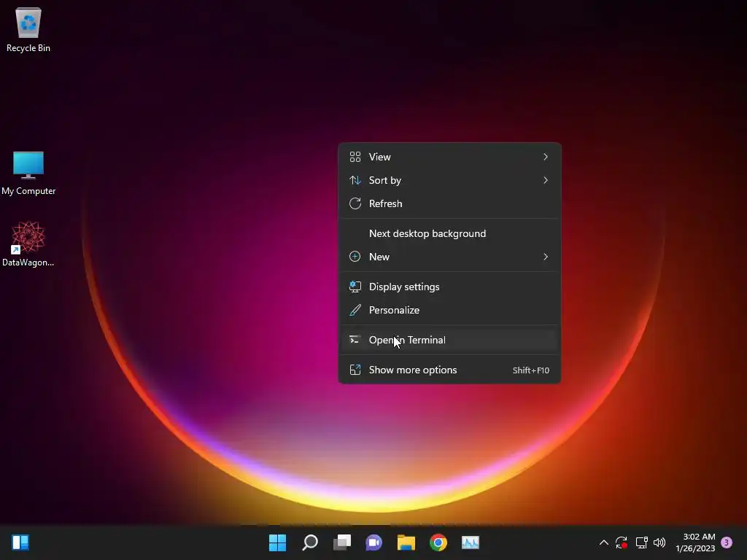Select Show more options
747x560 pixels.
449,370
